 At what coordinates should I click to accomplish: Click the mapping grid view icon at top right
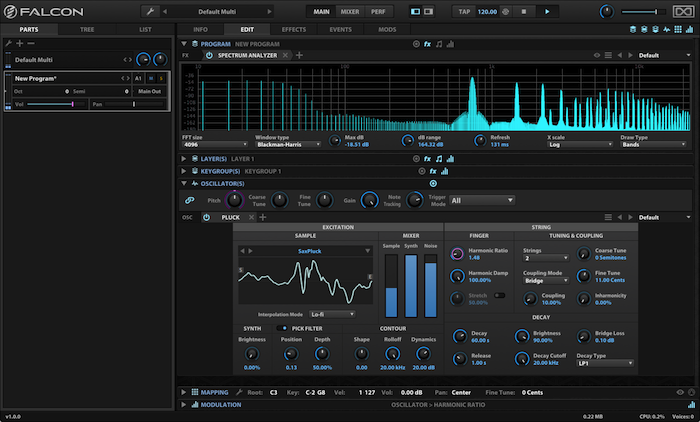point(678,29)
